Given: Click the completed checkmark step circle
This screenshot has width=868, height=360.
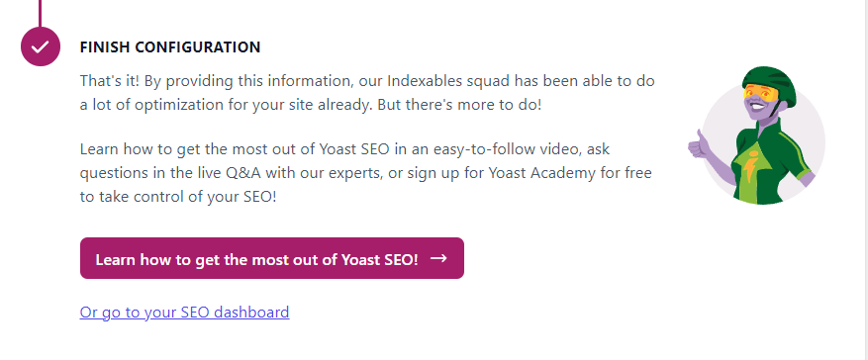Looking at the screenshot, I should tap(41, 46).
